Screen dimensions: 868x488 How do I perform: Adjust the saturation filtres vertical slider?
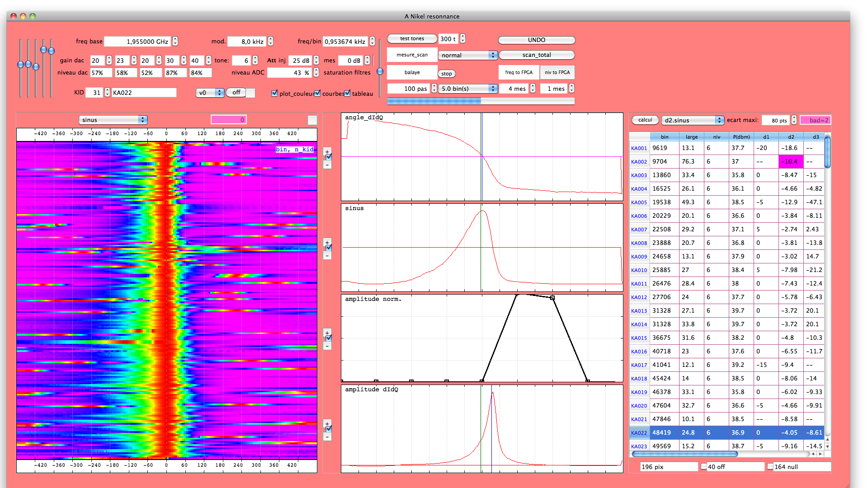tap(380, 71)
